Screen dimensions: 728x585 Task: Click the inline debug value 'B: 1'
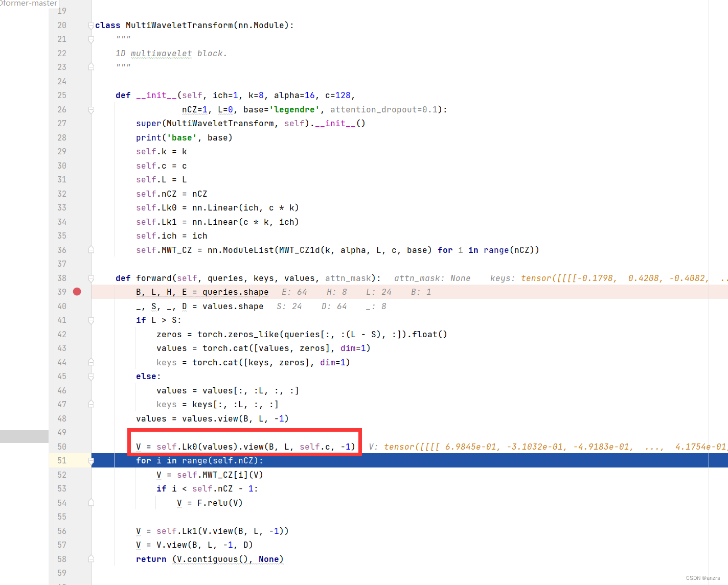tap(421, 292)
